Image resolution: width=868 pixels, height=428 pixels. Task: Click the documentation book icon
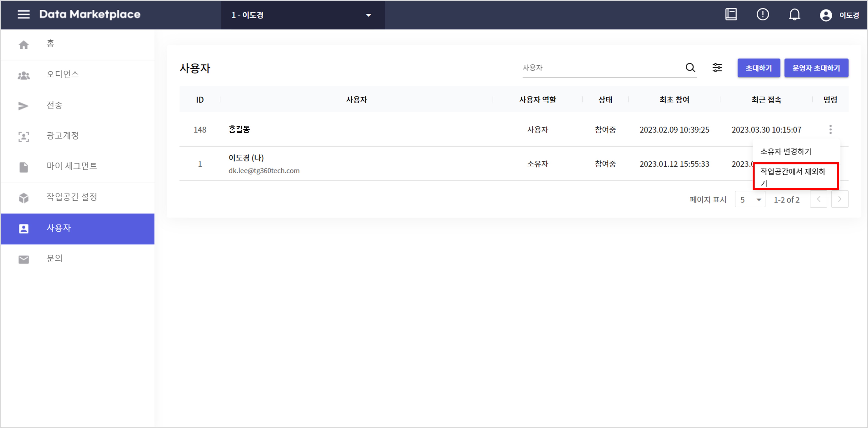coord(731,15)
